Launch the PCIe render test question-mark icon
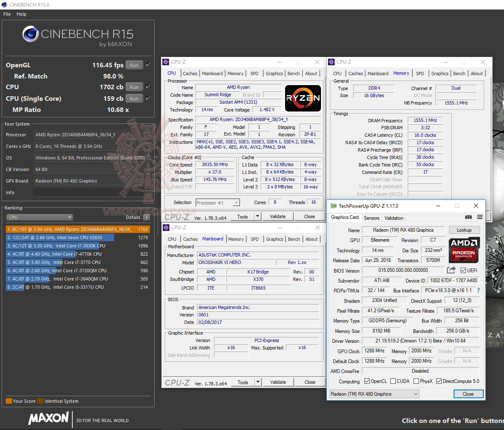 478,290
